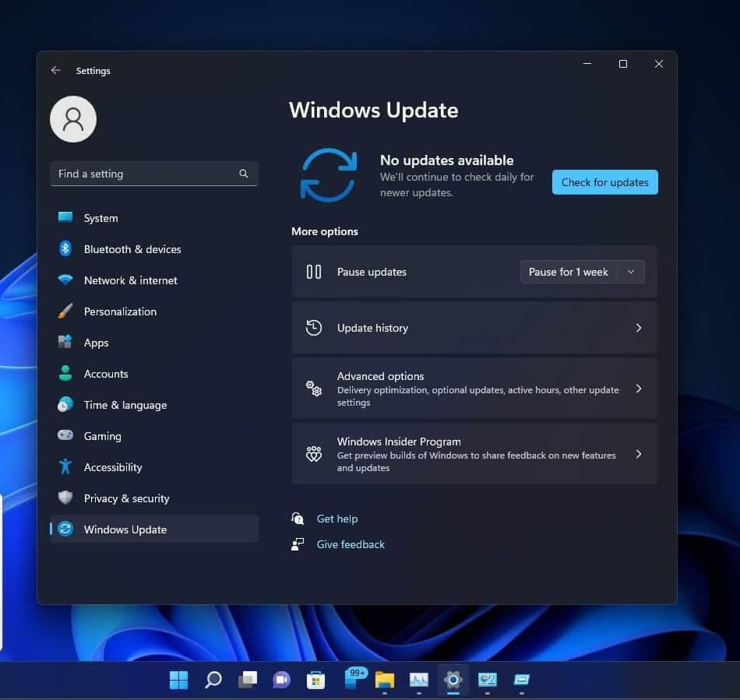This screenshot has width=740, height=700.
Task: Click the pause bars icon
Action: [314, 272]
